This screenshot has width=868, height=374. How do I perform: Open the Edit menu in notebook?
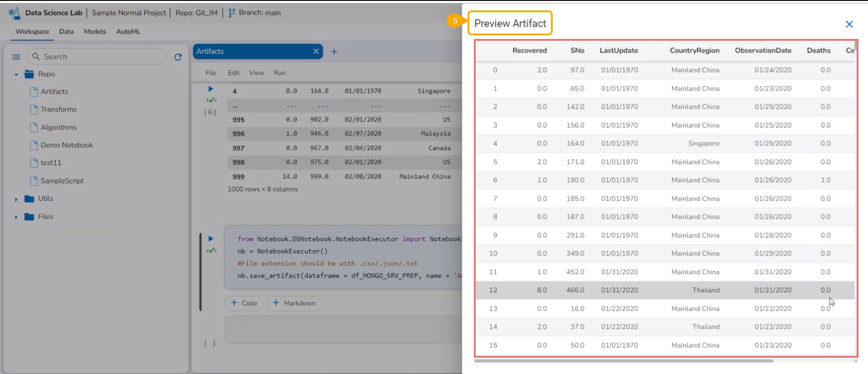point(234,73)
